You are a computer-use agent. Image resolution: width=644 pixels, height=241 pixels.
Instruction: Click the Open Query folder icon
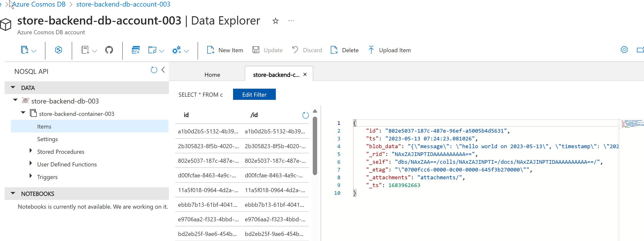click(152, 50)
